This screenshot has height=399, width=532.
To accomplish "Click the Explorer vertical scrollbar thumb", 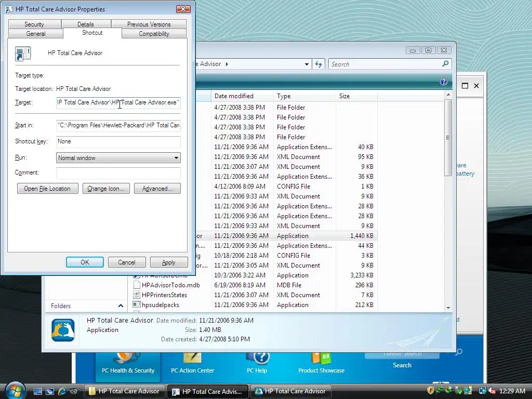I will tap(448, 137).
